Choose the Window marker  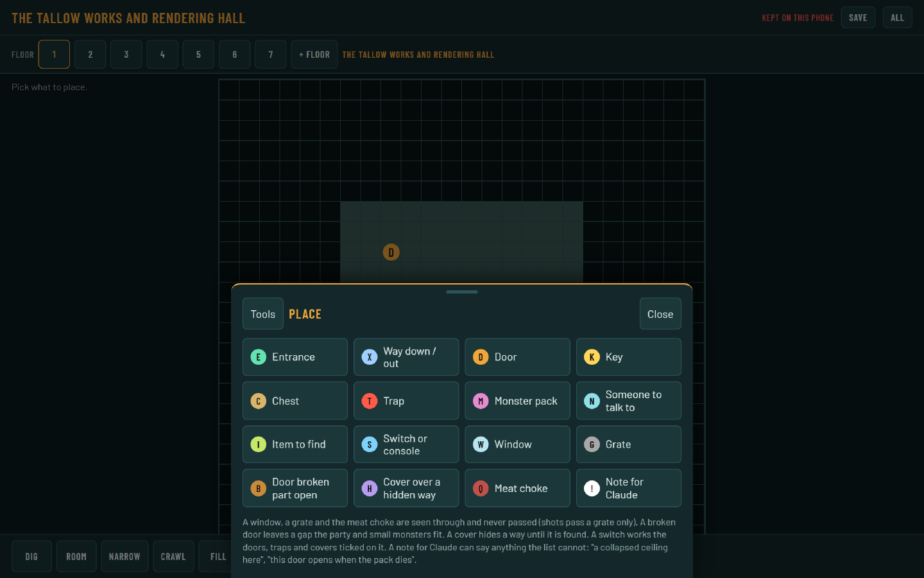coord(517,444)
